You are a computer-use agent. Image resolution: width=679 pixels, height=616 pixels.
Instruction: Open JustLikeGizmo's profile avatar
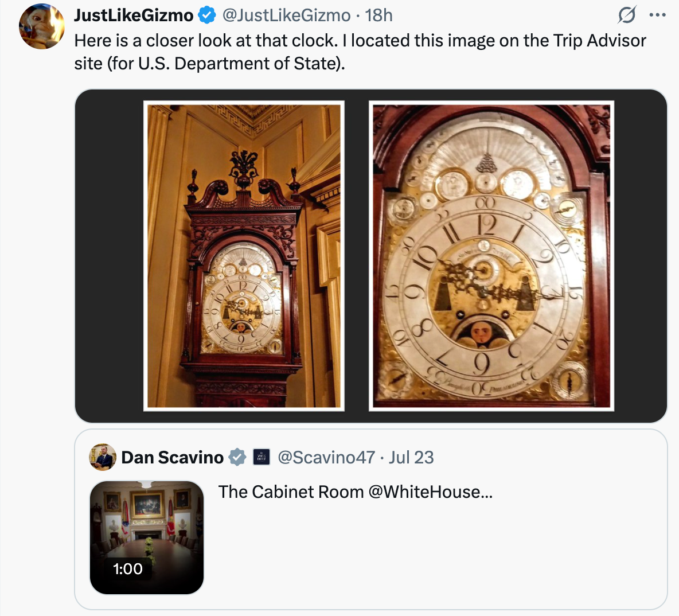[x=41, y=26]
